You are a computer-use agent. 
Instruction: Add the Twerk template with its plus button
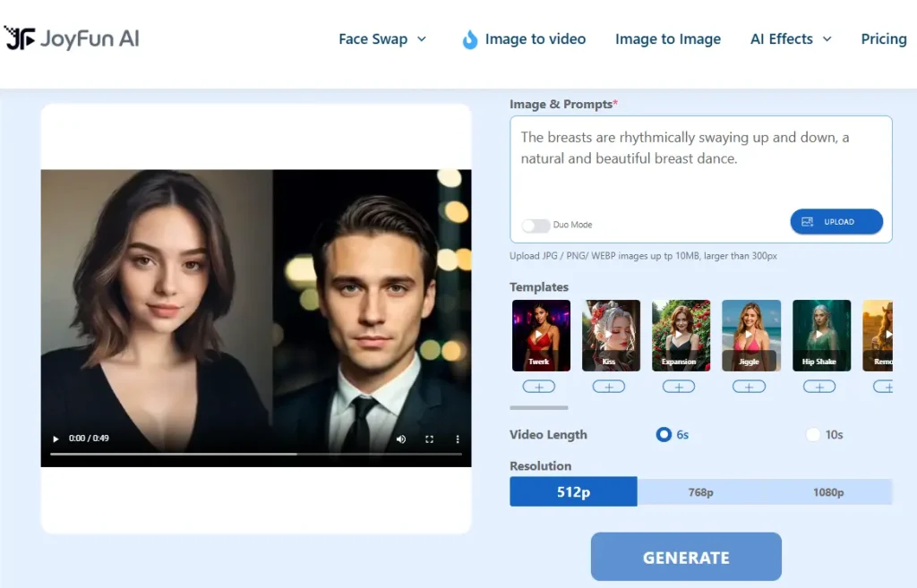tap(538, 387)
